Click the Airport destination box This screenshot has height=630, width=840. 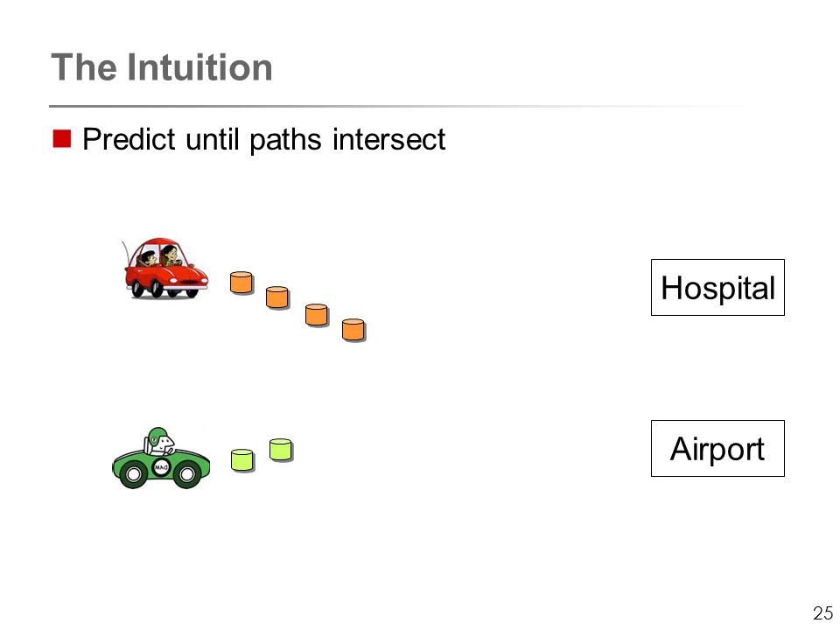coord(717,448)
